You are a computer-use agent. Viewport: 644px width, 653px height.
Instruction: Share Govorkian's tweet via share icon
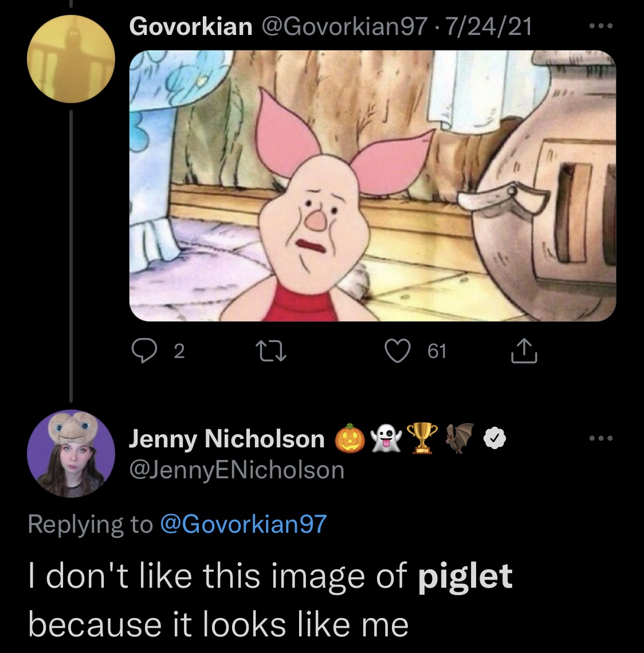524,351
